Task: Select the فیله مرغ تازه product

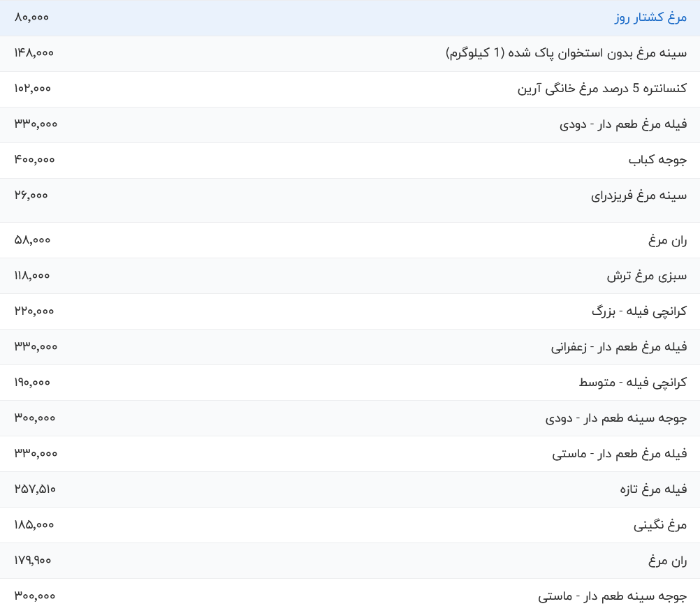Action: [653, 489]
